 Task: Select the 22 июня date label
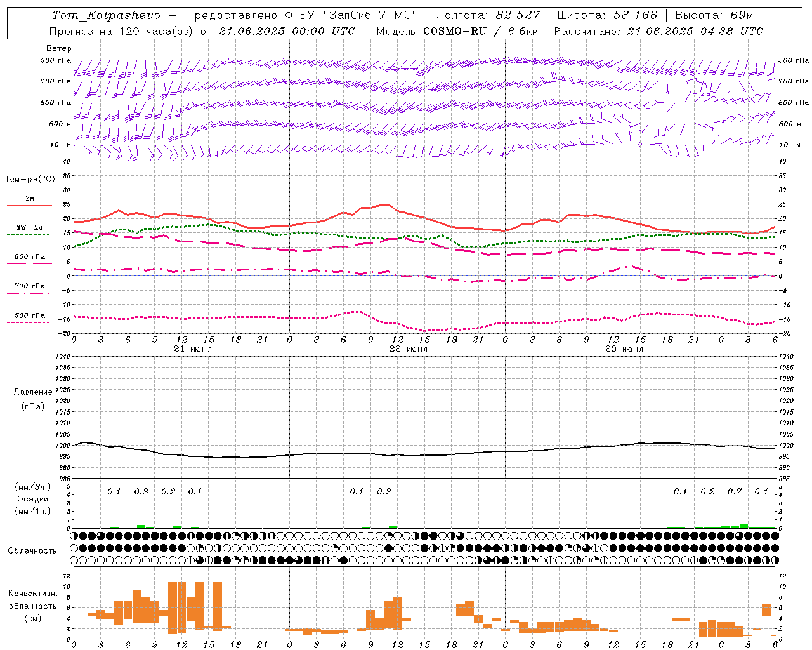coord(409,349)
